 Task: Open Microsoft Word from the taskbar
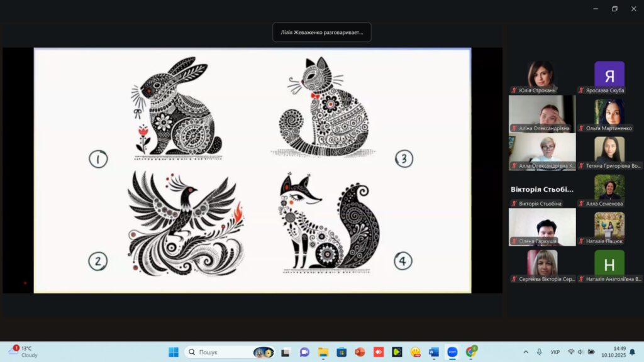point(433,352)
